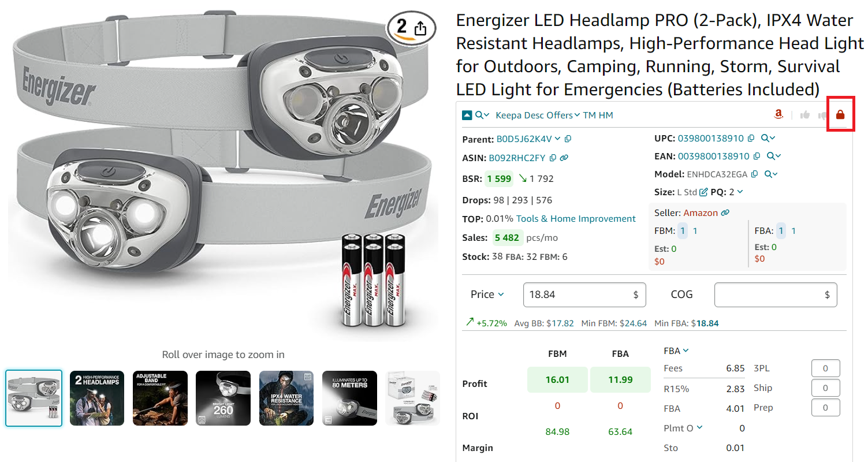Expand the PQ quantity dropdown
The image size is (868, 462).
click(740, 192)
